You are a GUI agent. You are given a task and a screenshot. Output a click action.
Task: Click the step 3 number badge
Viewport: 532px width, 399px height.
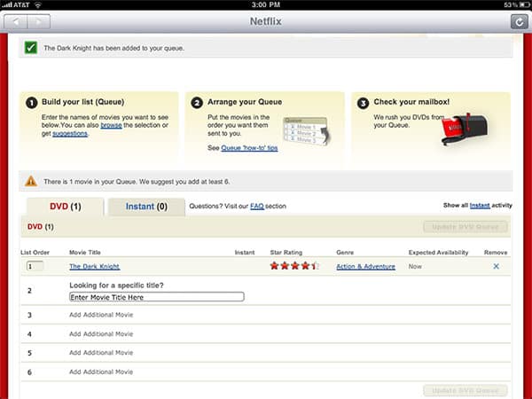[x=363, y=103]
